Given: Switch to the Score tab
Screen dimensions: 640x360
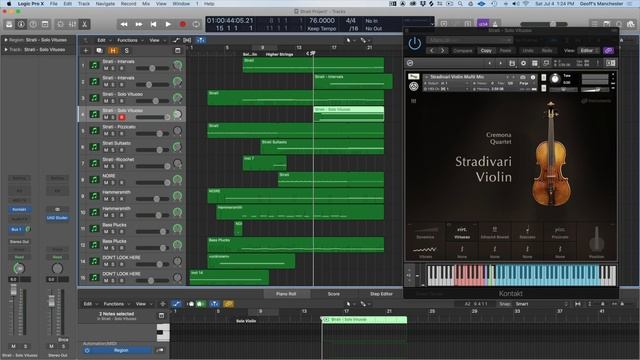Looking at the screenshot, I should click(333, 294).
